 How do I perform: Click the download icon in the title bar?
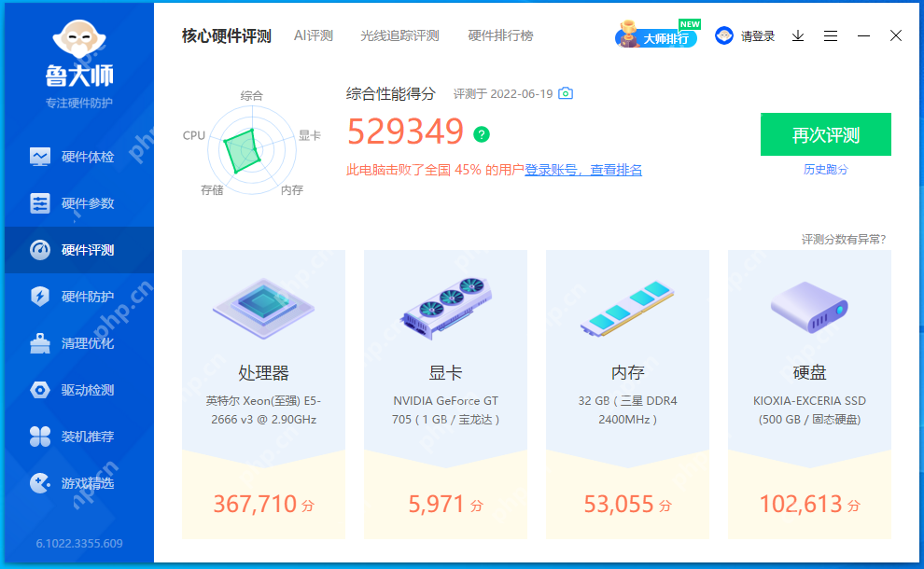[x=797, y=35]
